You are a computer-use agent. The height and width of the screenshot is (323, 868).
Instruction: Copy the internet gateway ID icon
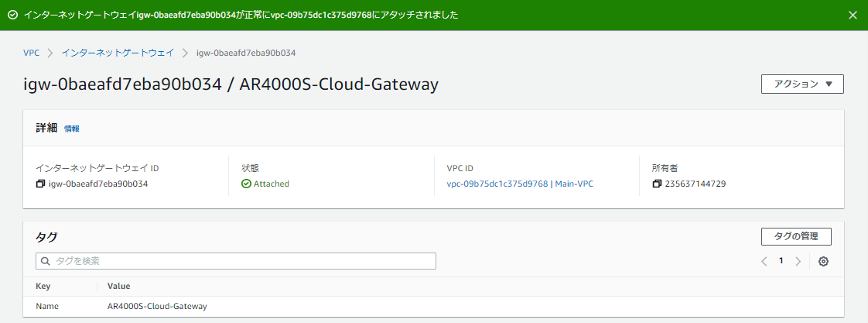click(x=41, y=184)
